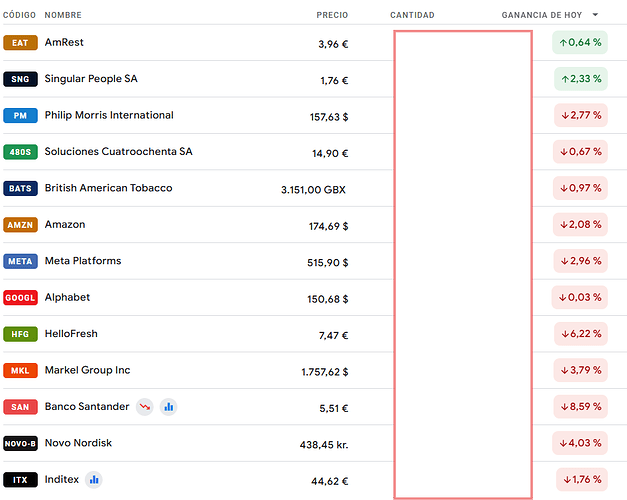Click the HFG ticker badge

[x=20, y=334]
